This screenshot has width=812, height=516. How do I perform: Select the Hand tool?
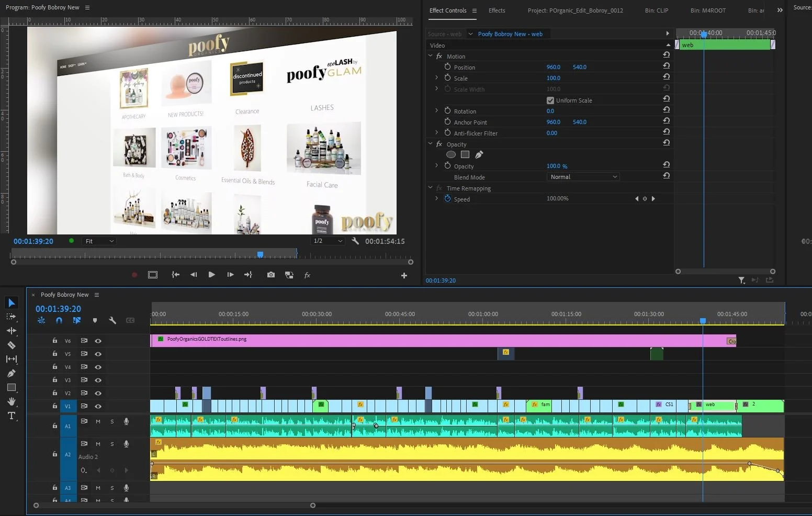(11, 401)
